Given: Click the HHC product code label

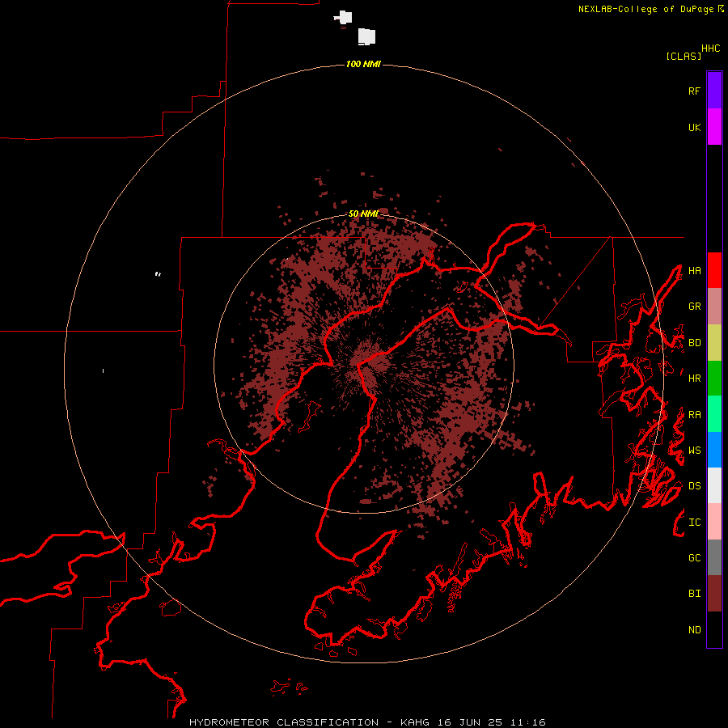Looking at the screenshot, I should (710, 49).
